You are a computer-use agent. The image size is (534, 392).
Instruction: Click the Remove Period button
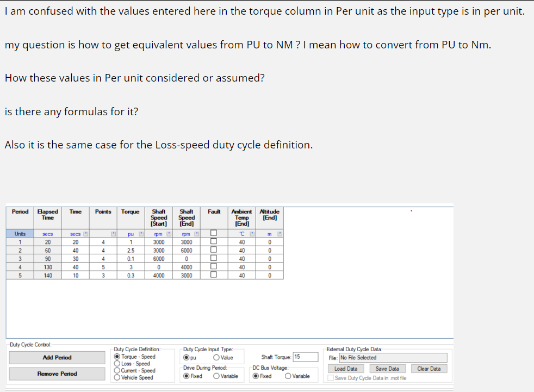point(57,374)
